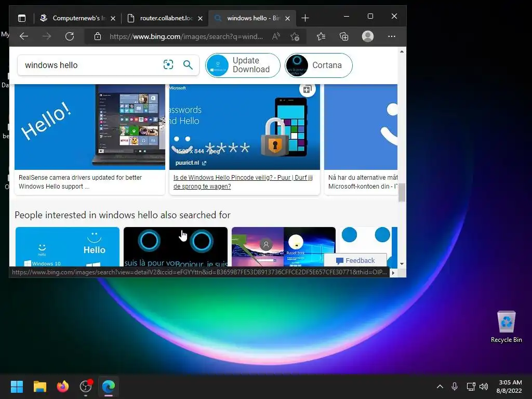Open the Windows 10 Hello related search
Image resolution: width=532 pixels, height=399 pixels.
68,247
